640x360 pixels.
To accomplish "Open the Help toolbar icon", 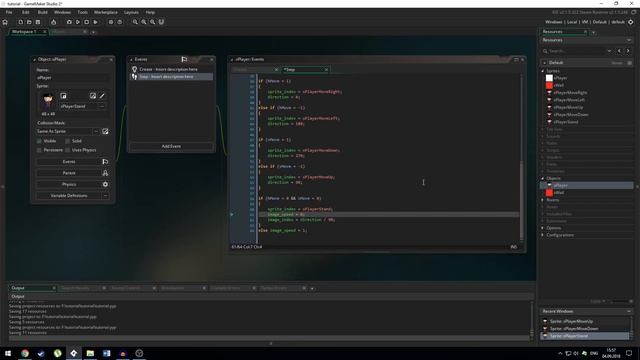I will [x=120, y=22].
